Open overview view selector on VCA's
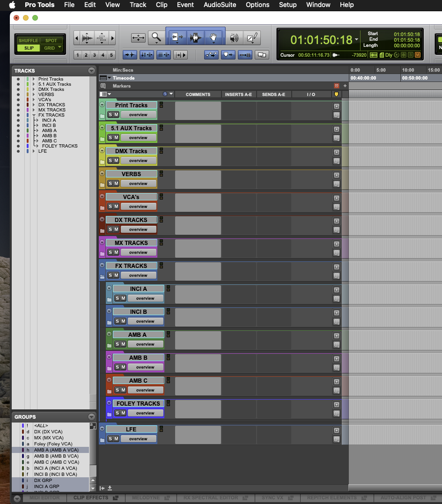This screenshot has width=442, height=504. pyautogui.click(x=139, y=207)
